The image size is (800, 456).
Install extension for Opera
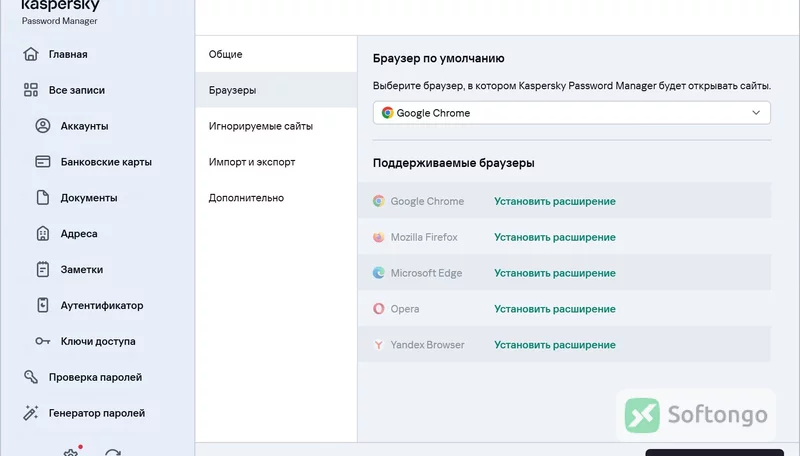tap(555, 309)
